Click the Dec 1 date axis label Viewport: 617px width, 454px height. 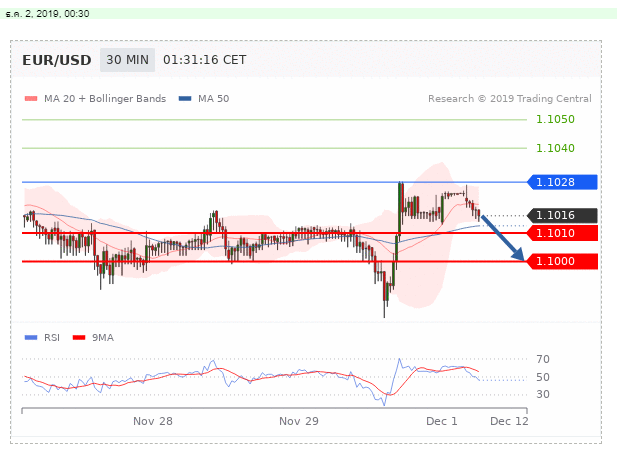click(x=442, y=421)
